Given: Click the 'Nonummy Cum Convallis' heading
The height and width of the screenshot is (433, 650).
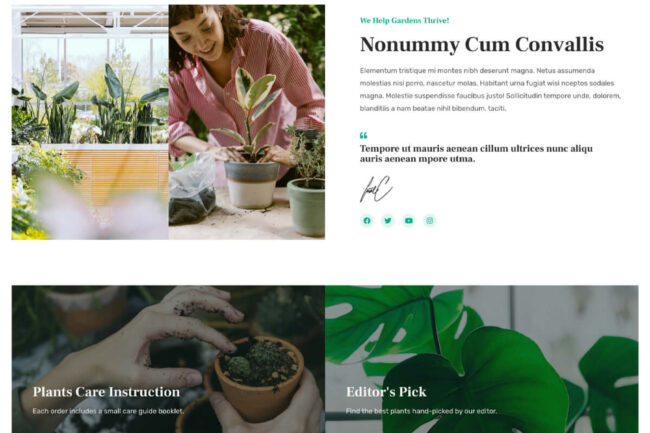Looking at the screenshot, I should (x=482, y=44).
